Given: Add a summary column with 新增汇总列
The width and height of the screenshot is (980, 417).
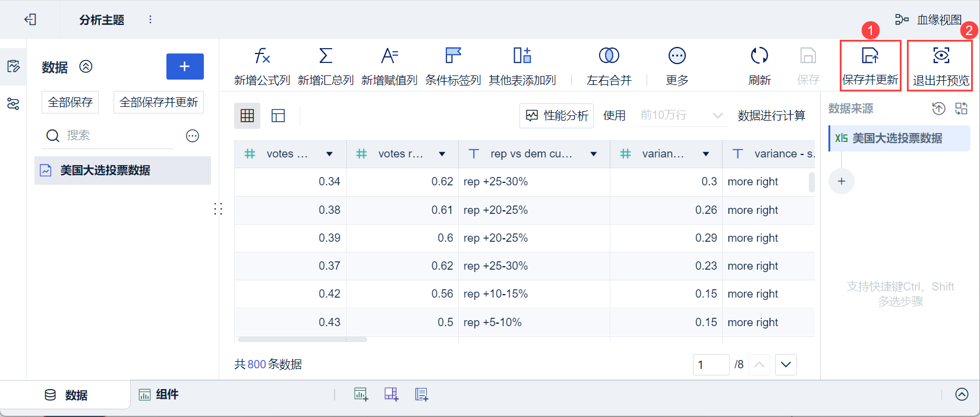Looking at the screenshot, I should point(326,56).
